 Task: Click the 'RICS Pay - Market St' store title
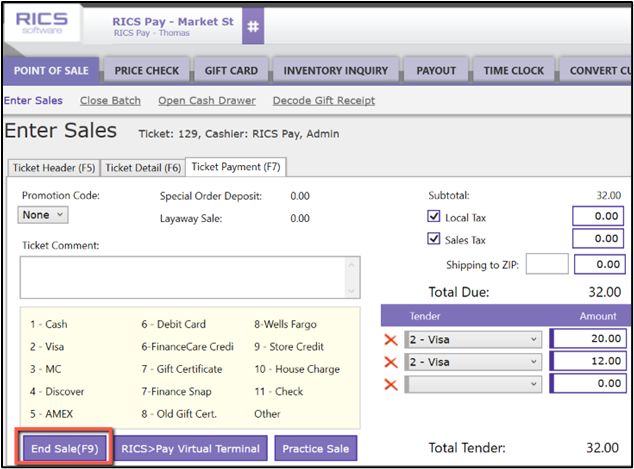click(173, 21)
